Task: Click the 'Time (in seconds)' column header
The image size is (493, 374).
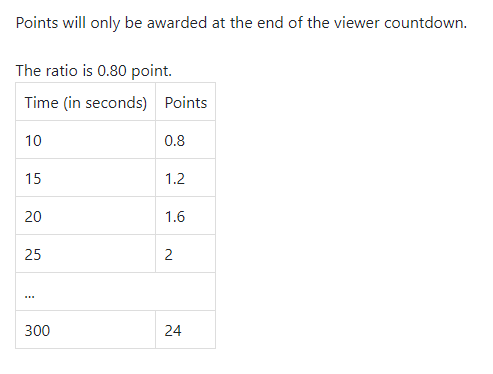Action: pyautogui.click(x=86, y=102)
